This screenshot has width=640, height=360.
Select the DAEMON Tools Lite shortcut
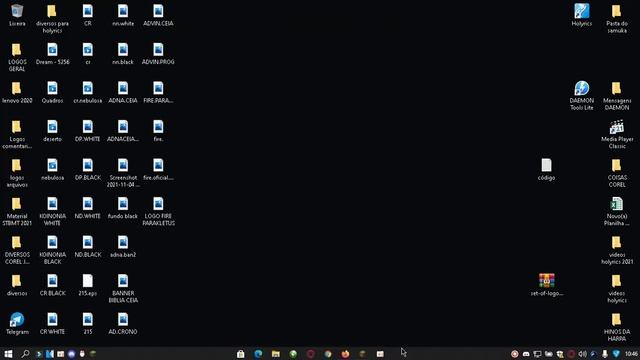pyautogui.click(x=582, y=96)
